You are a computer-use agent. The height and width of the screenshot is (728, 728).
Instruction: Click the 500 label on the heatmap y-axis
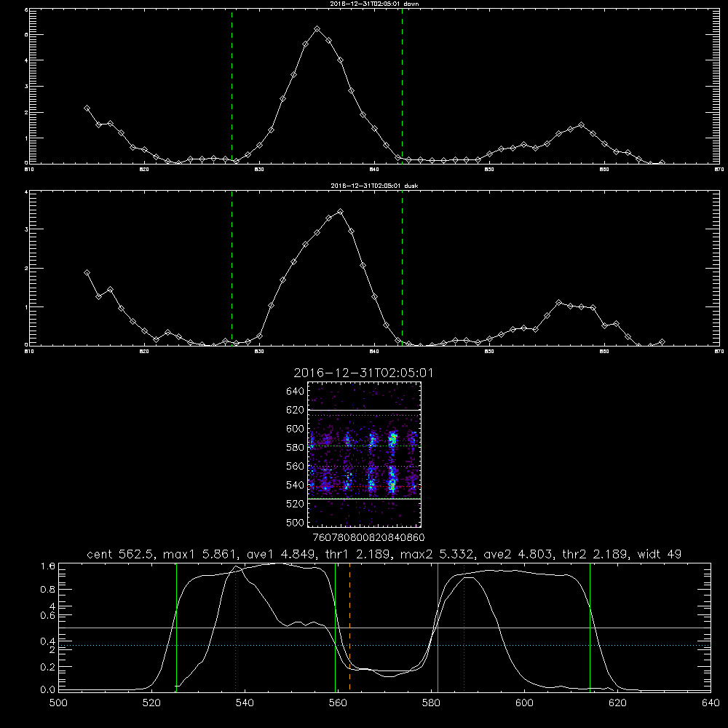tap(296, 522)
